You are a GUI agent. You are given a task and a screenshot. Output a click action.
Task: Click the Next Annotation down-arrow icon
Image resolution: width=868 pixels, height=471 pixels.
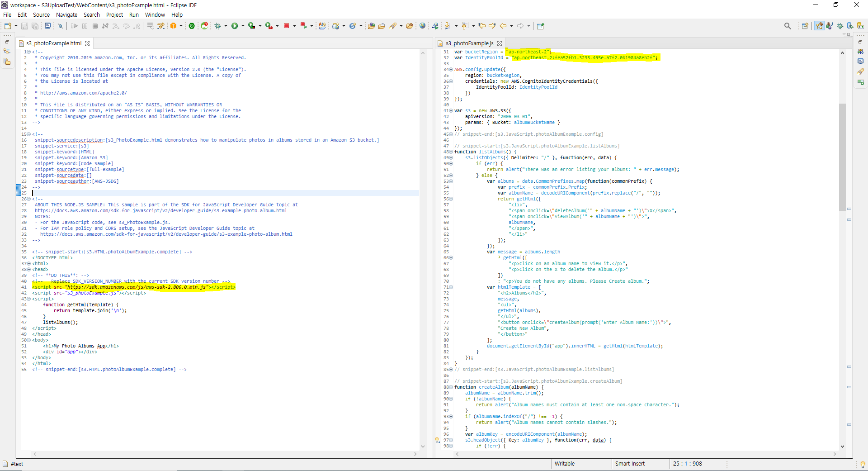coord(448,26)
